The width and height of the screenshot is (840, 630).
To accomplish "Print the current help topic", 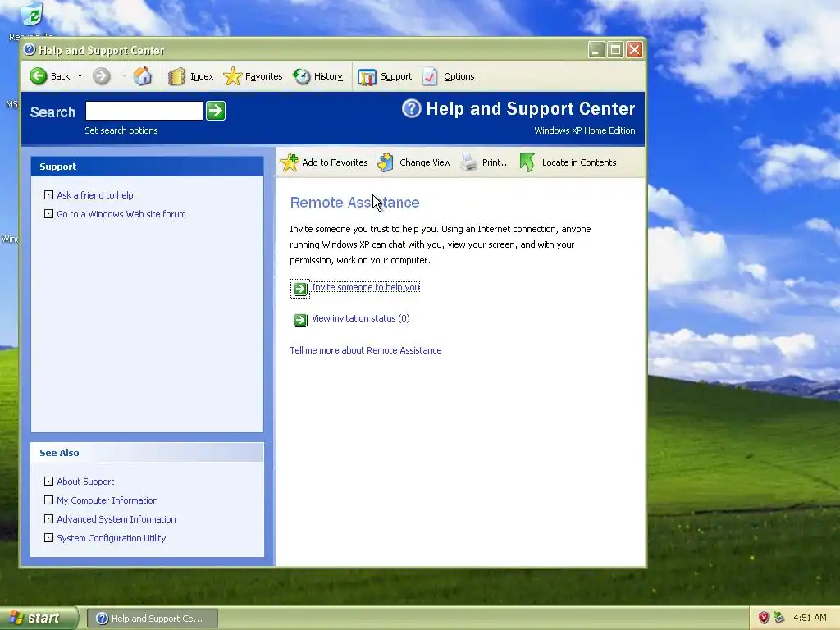I will tap(486, 162).
